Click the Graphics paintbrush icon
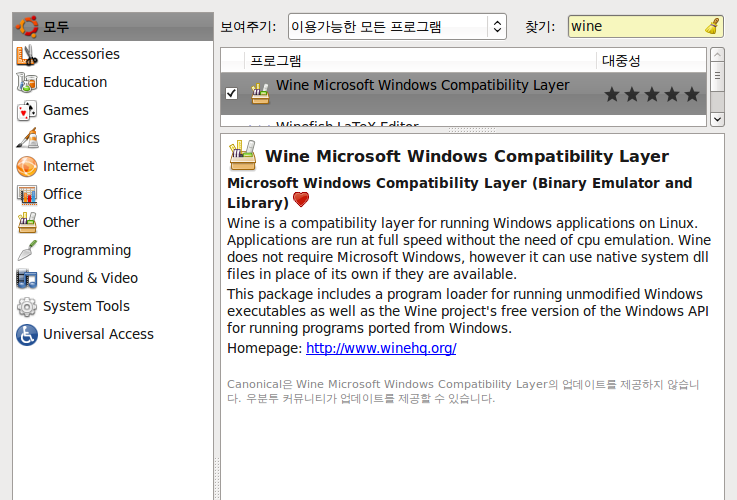Viewport: 737px width, 500px height. [27, 138]
